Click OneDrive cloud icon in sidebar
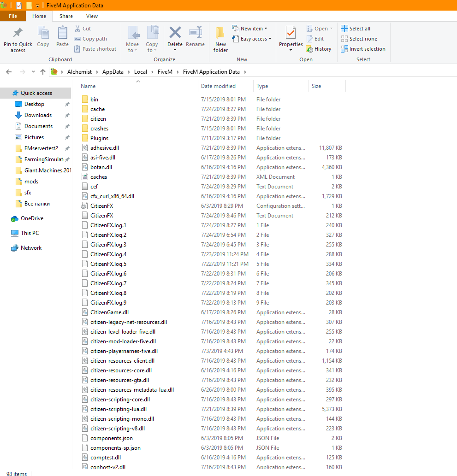 point(14,218)
